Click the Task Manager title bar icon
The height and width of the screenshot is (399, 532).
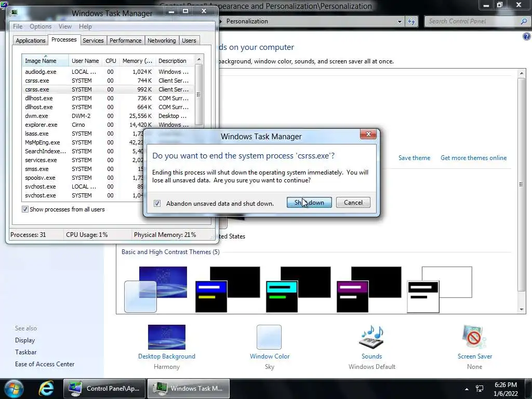(14, 13)
